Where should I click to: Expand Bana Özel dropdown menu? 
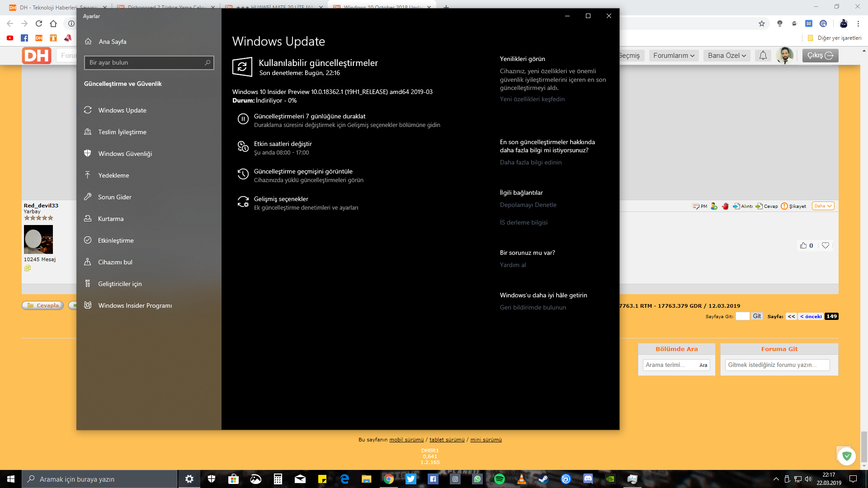point(727,56)
